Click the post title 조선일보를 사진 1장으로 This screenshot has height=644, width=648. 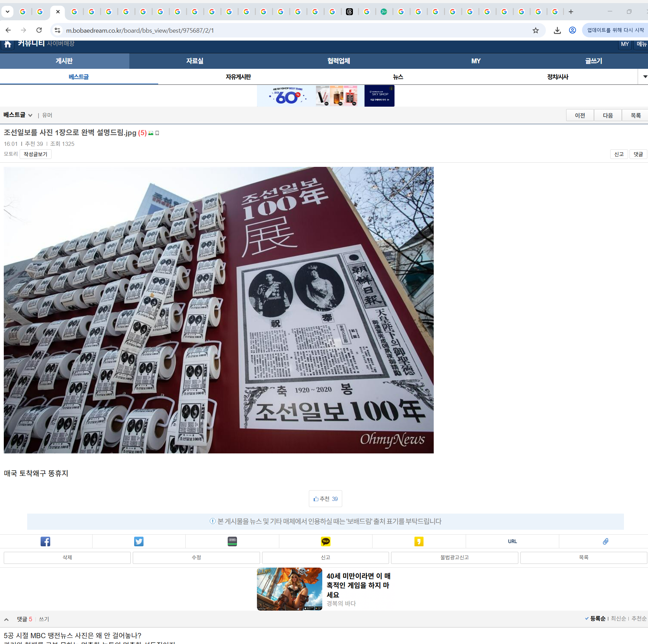click(70, 133)
